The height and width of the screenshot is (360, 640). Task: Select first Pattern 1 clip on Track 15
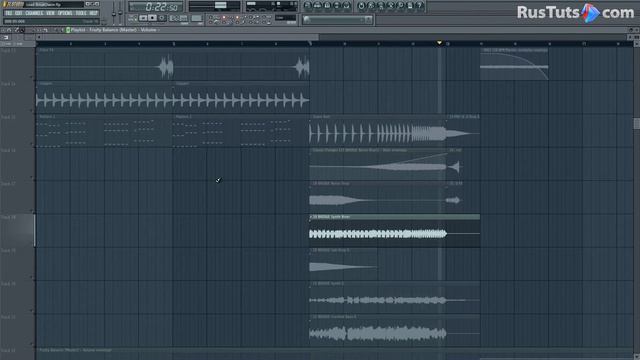(105, 131)
